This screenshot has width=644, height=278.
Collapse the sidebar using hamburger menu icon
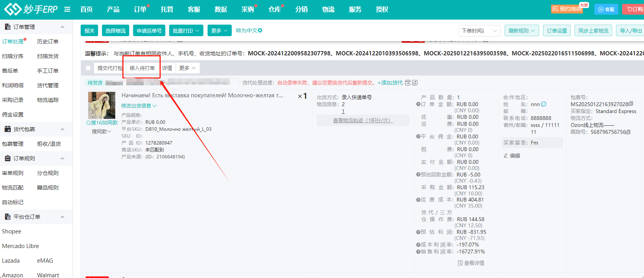point(67,9)
